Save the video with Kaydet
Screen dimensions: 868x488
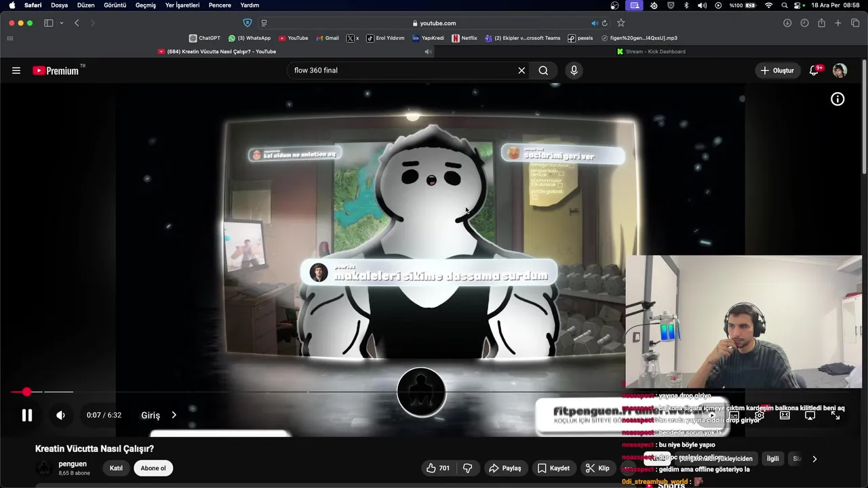[553, 468]
